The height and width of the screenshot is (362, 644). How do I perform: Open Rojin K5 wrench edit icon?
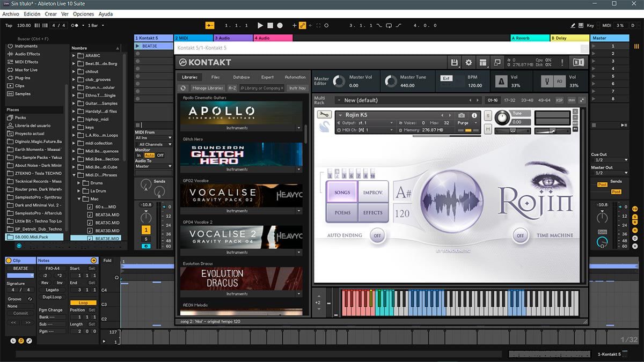coord(324,115)
